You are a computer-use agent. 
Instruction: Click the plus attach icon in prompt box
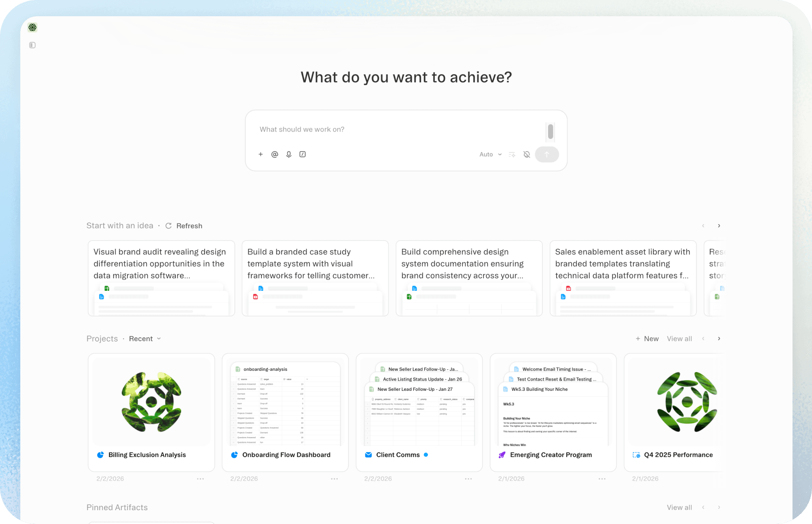[x=261, y=154]
